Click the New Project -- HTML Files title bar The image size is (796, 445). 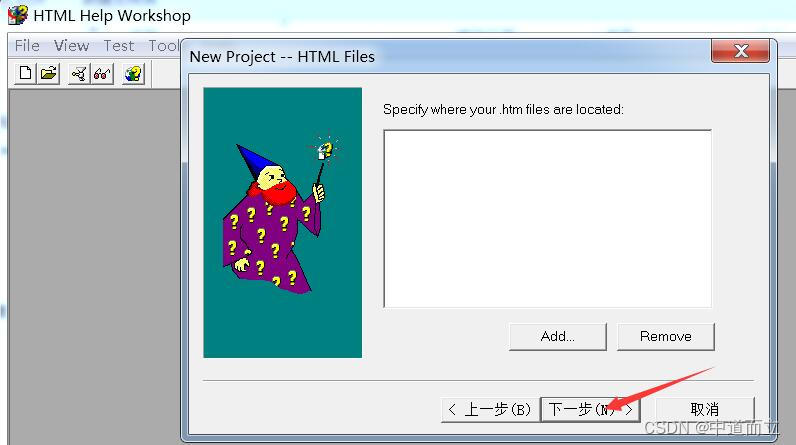447,56
